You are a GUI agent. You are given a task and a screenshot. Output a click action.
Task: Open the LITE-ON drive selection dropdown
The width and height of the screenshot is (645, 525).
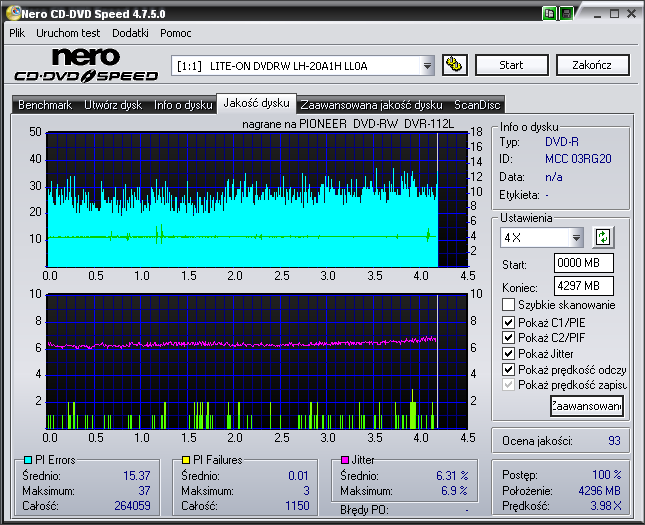(427, 66)
